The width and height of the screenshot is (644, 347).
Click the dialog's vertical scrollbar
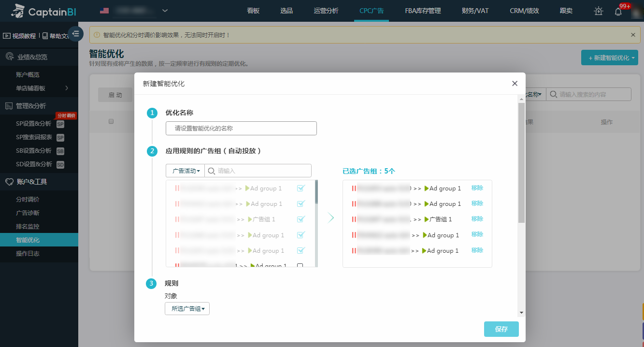coord(521,162)
